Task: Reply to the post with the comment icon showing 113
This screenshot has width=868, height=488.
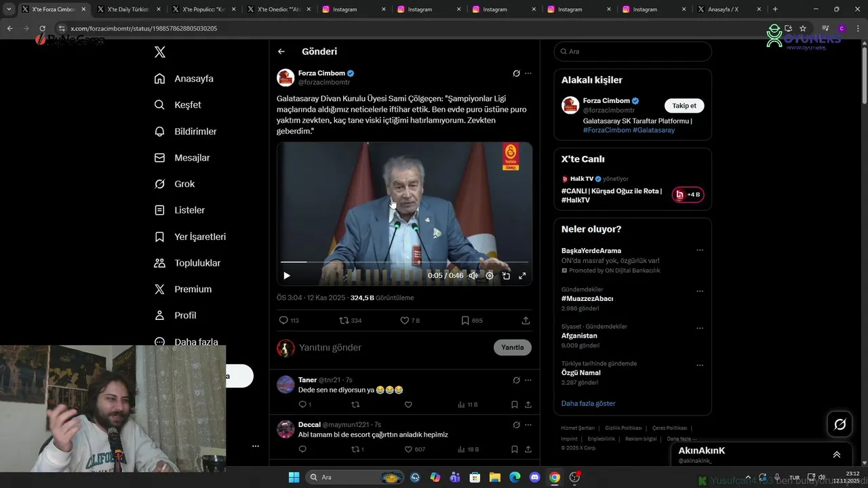Action: coord(289,321)
